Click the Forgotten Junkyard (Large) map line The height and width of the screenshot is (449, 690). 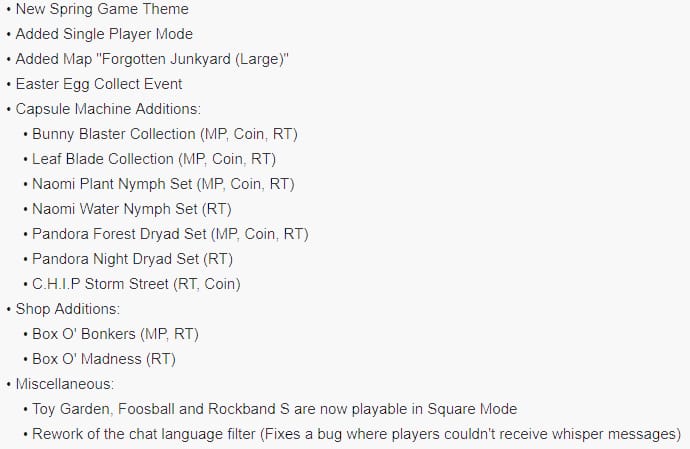coord(152,59)
